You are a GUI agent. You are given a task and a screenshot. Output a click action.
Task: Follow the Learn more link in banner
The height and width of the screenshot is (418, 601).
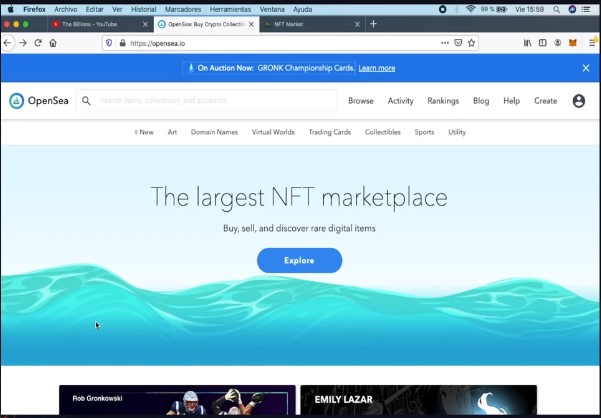click(x=377, y=68)
